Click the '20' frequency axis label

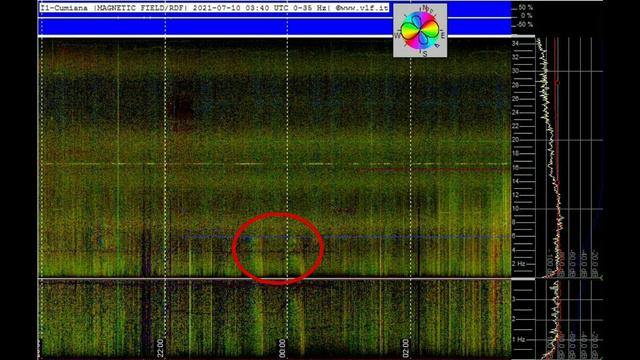pos(516,140)
